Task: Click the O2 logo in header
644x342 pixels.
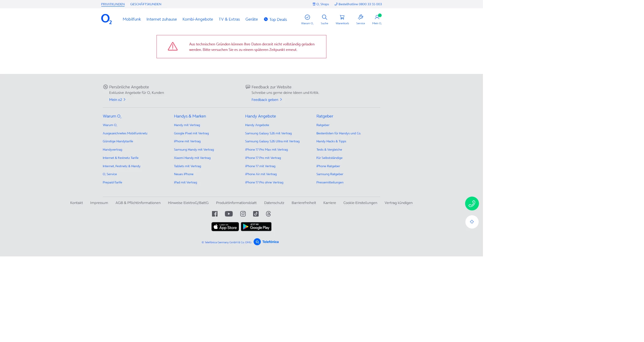Action: (x=106, y=19)
